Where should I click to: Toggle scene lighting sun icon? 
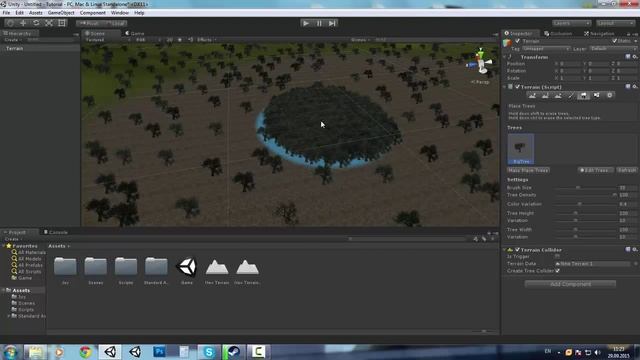(x=180, y=40)
